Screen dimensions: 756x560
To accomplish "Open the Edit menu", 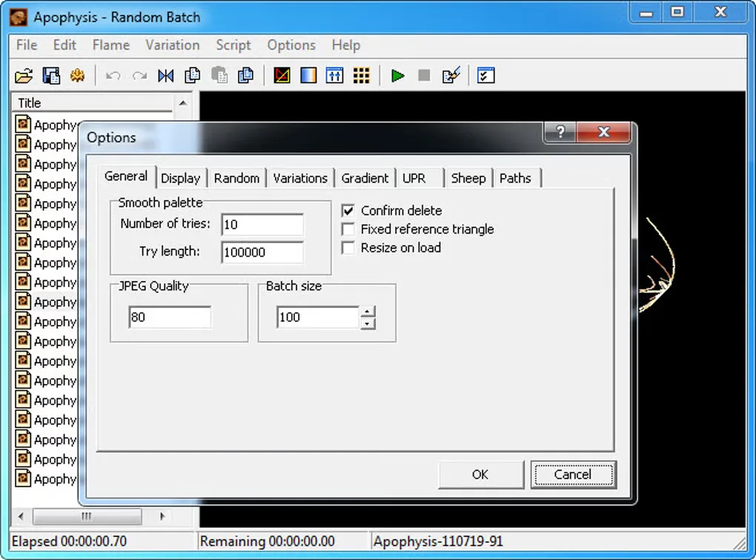I will 64,45.
